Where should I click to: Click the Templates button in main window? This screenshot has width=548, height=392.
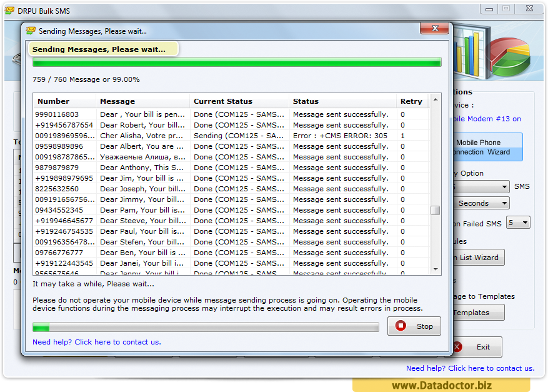(x=479, y=313)
